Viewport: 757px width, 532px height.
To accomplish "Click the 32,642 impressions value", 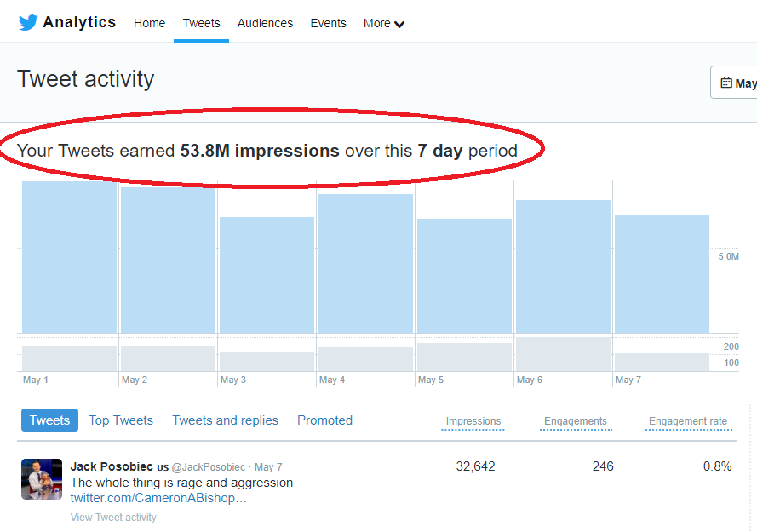I will pyautogui.click(x=475, y=466).
